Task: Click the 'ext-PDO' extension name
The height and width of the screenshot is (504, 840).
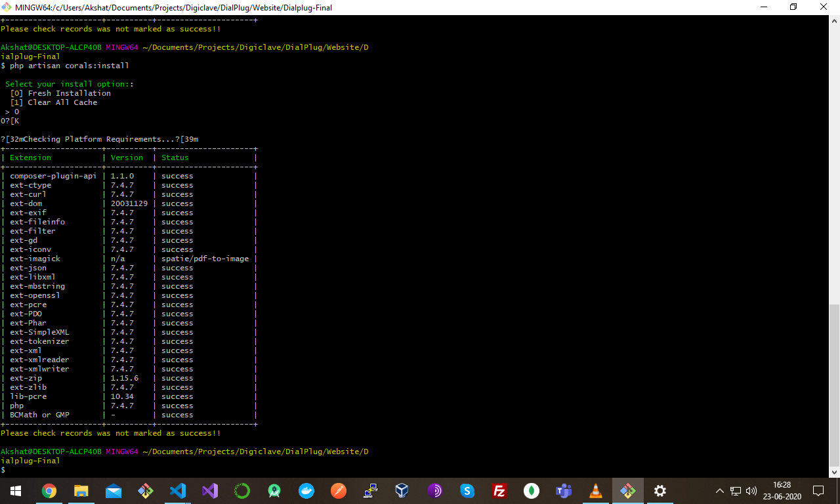Action: click(x=26, y=314)
